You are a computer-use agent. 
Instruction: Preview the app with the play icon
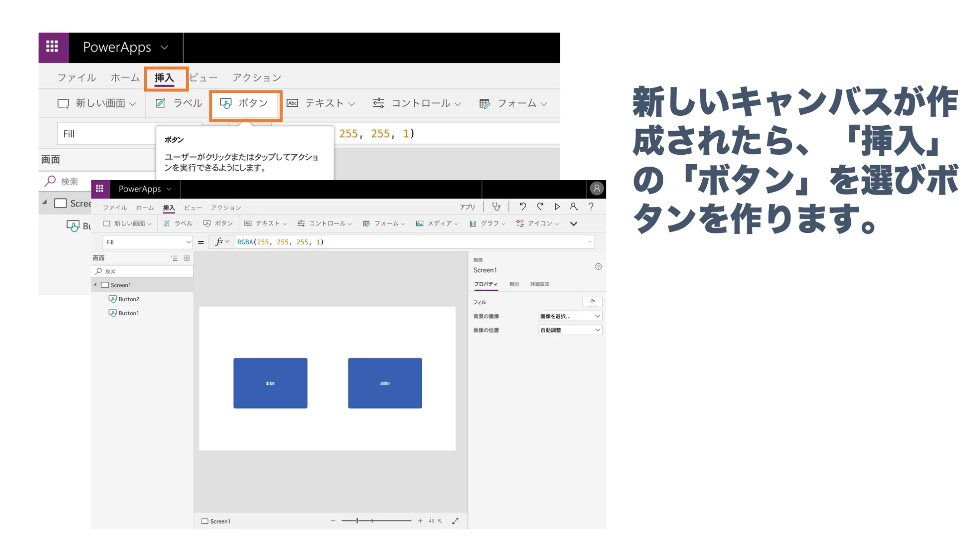tap(557, 207)
